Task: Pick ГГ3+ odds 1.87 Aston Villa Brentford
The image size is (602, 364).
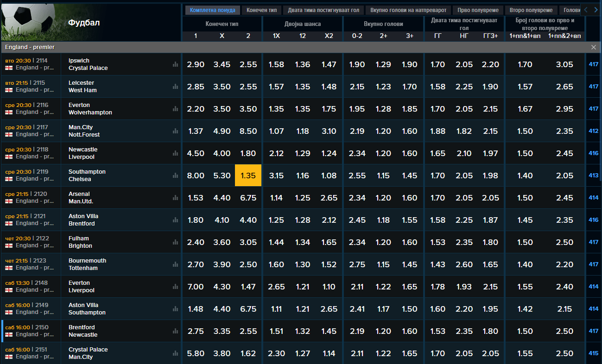Action: [490, 220]
